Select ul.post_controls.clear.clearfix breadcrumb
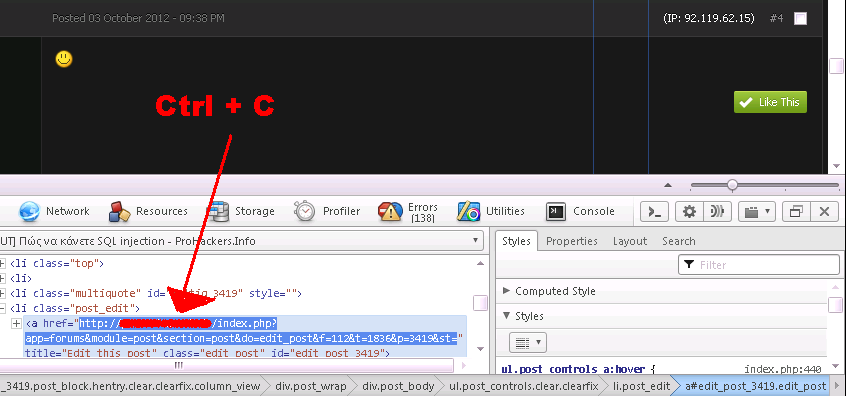 524,386
